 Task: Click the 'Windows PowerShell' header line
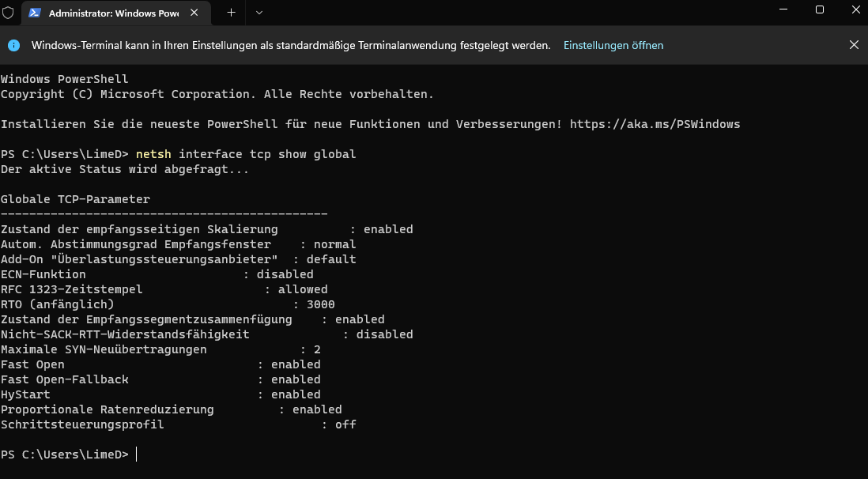64,79
